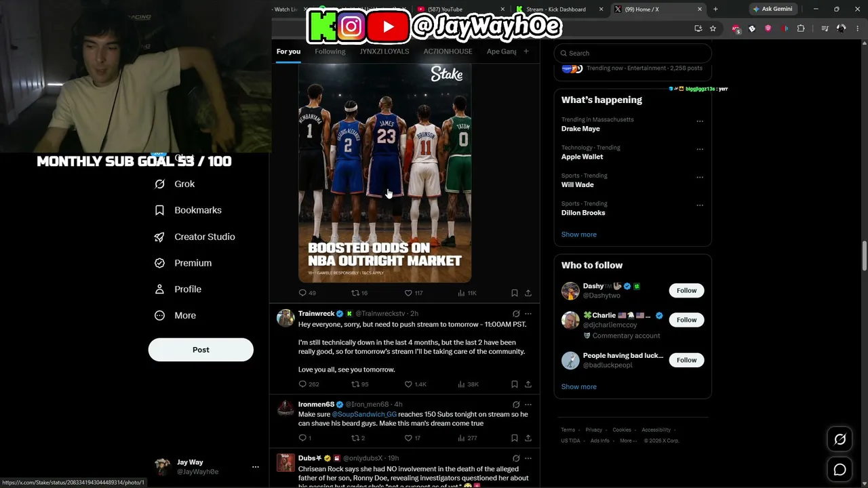Switch to the Following tab
The image size is (868, 488).
330,52
